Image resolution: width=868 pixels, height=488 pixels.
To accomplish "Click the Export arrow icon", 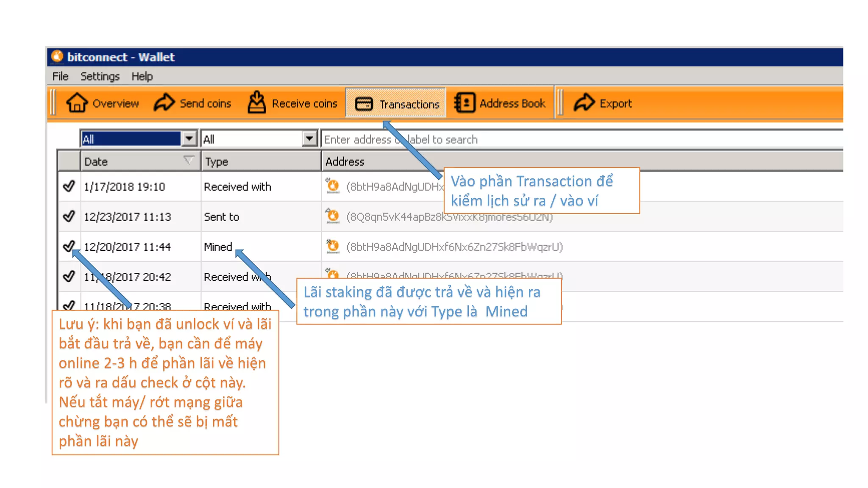I will click(x=584, y=103).
